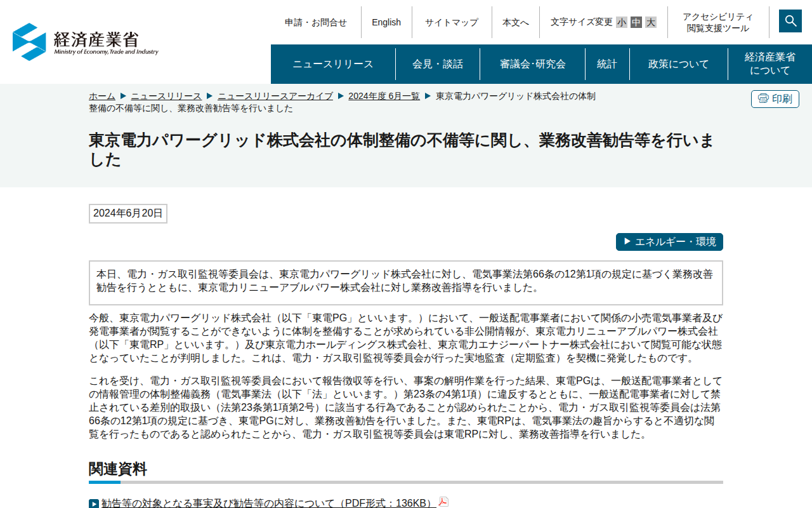The image size is (812, 508).
Task: Click the paragraph starting 今般、東京電力パワーグリッド
Action: coord(406,338)
